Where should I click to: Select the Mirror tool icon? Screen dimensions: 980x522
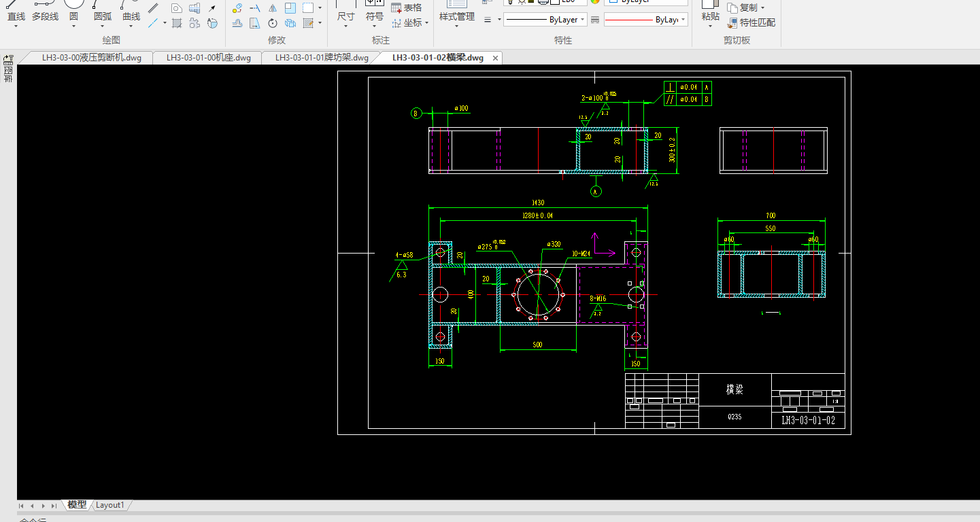tap(273, 8)
